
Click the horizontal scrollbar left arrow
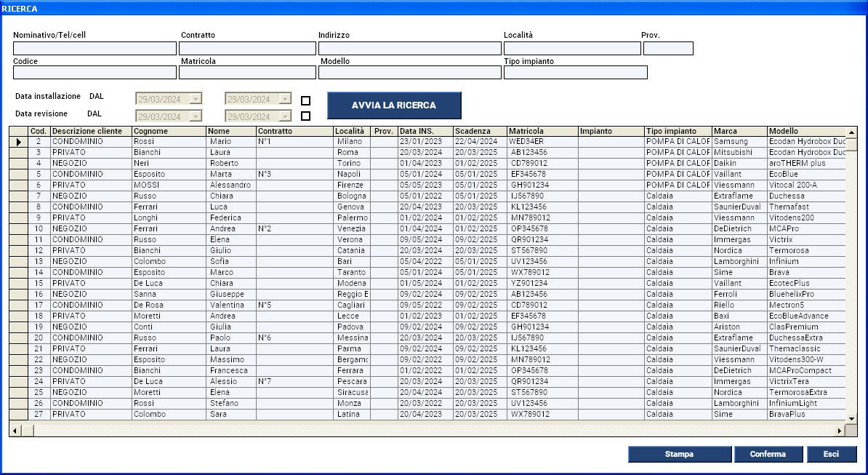[x=14, y=431]
